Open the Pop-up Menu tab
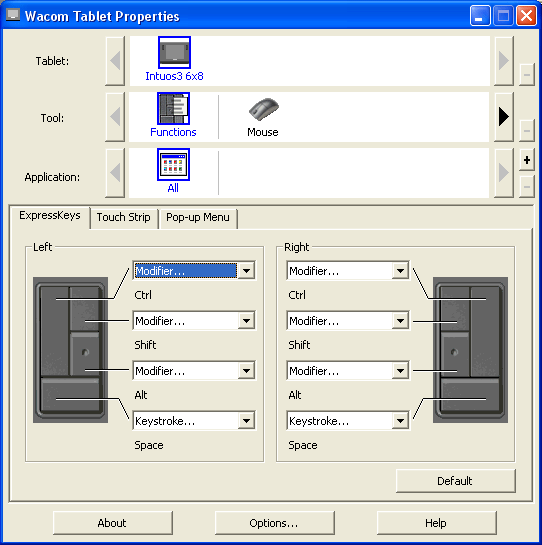The height and width of the screenshot is (545, 542). (198, 218)
